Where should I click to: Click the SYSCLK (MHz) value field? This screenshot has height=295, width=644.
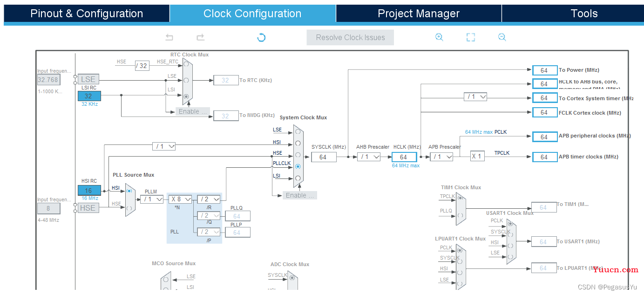click(323, 158)
